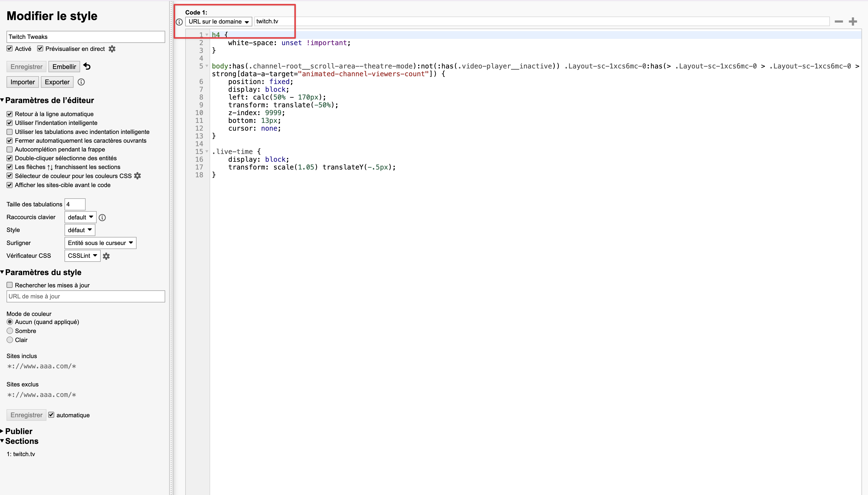The width and height of the screenshot is (868, 495).
Task: Select section 1: twitch.tv in Sections list
Action: point(21,454)
